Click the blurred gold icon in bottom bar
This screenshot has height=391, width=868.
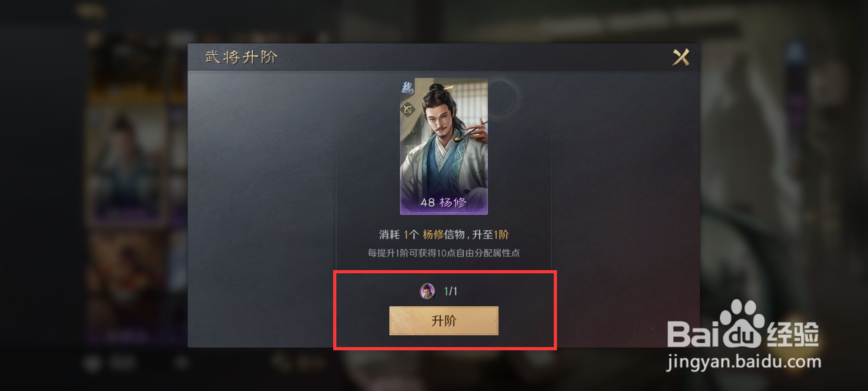click(281, 362)
